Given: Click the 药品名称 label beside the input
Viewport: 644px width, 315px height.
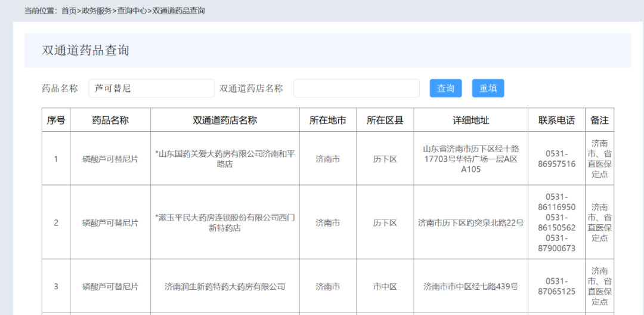Looking at the screenshot, I should pos(60,88).
